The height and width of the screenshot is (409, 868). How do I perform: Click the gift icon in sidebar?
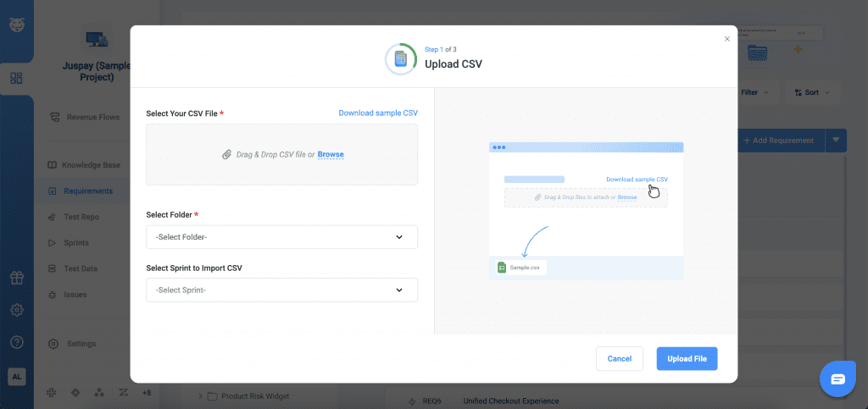pyautogui.click(x=16, y=278)
